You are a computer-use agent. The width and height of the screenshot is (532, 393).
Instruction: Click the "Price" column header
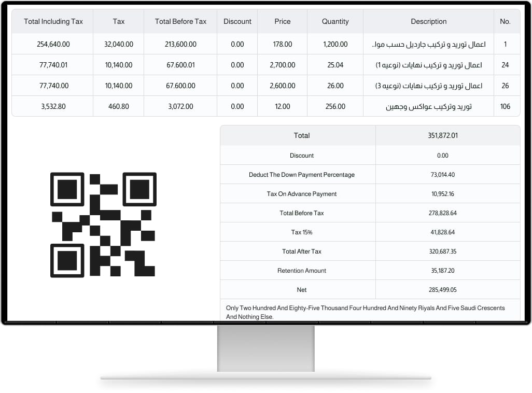[283, 21]
